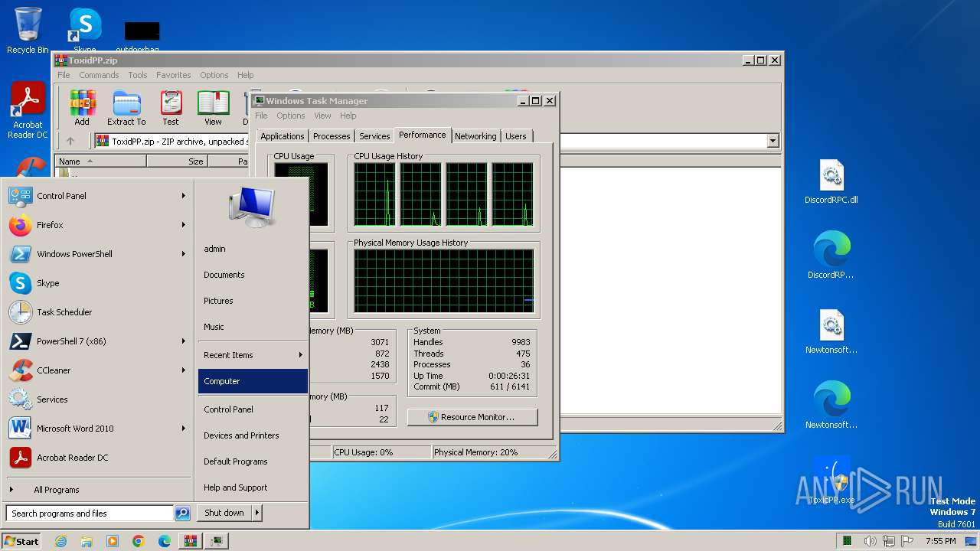The height and width of the screenshot is (551, 980).
Task: Switch to Applications tab in Task Manager
Action: coord(283,136)
